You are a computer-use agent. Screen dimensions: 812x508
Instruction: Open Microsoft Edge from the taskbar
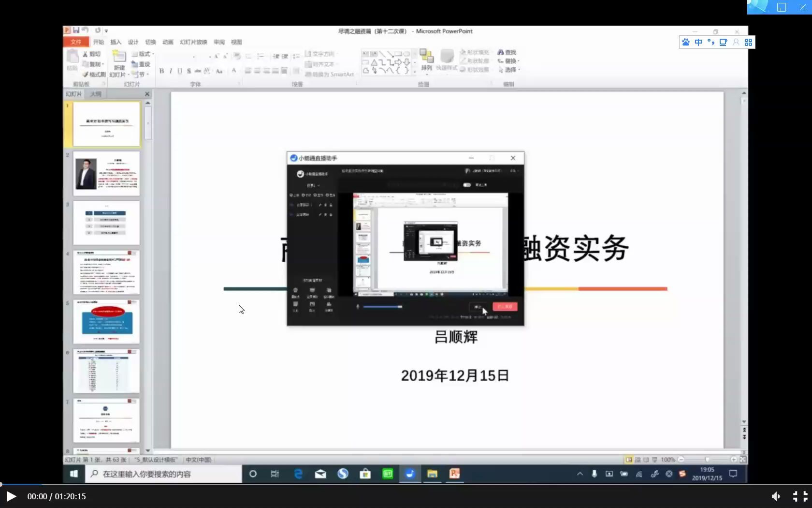coord(298,474)
